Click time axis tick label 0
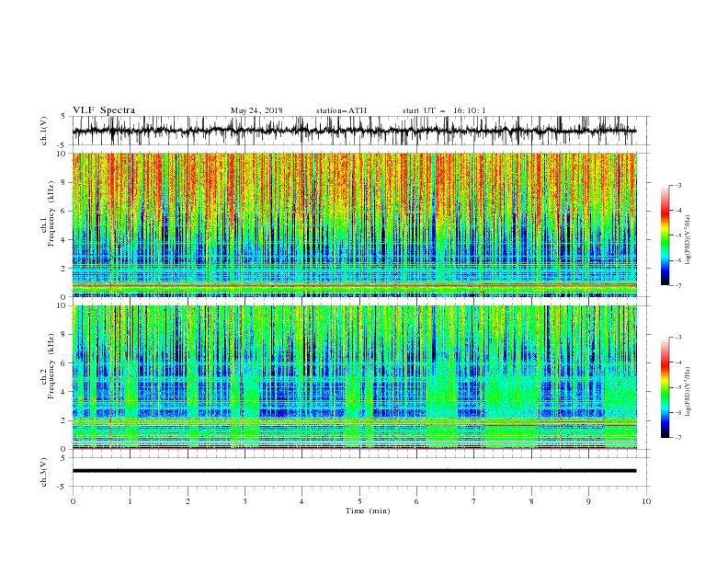The height and width of the screenshot is (563, 728). [x=73, y=501]
